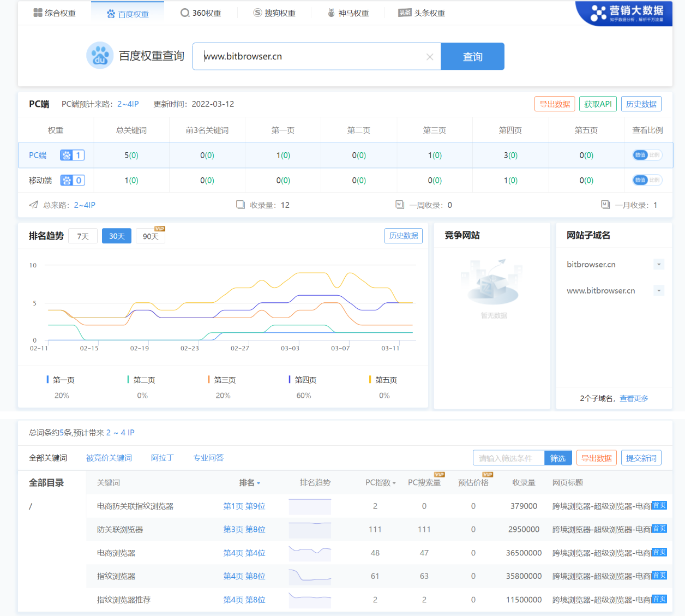Viewport: 685px width, 616px height.
Task: Click ranking 第3页 第8位 link
Action: (244, 530)
